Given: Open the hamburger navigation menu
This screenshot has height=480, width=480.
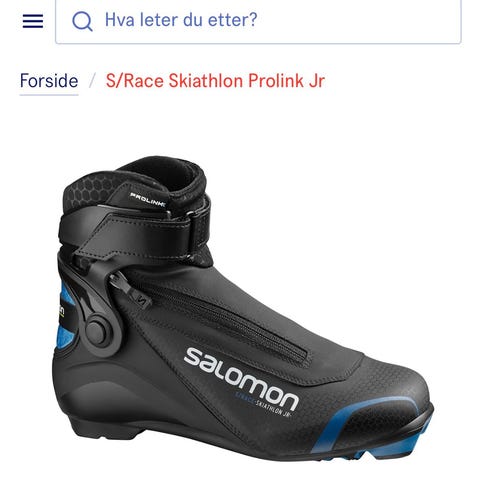Looking at the screenshot, I should [33, 21].
